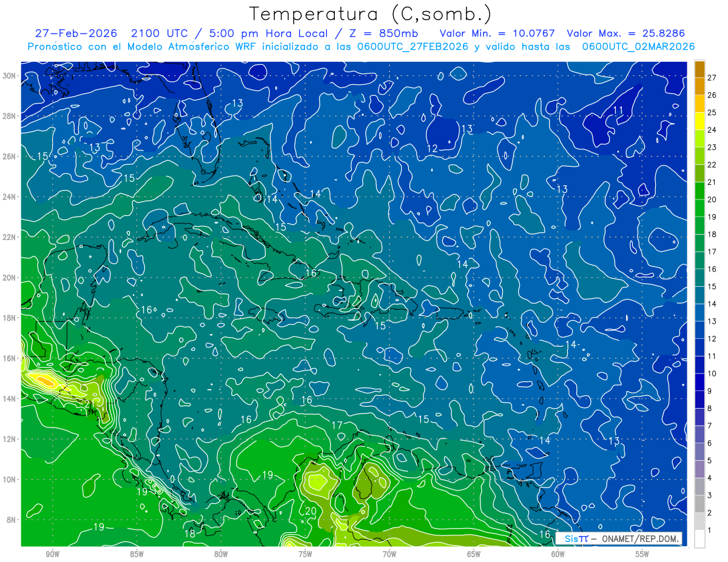728x562 pixels.
Task: Click the "23" label on the color scale
Action: pyautogui.click(x=712, y=147)
